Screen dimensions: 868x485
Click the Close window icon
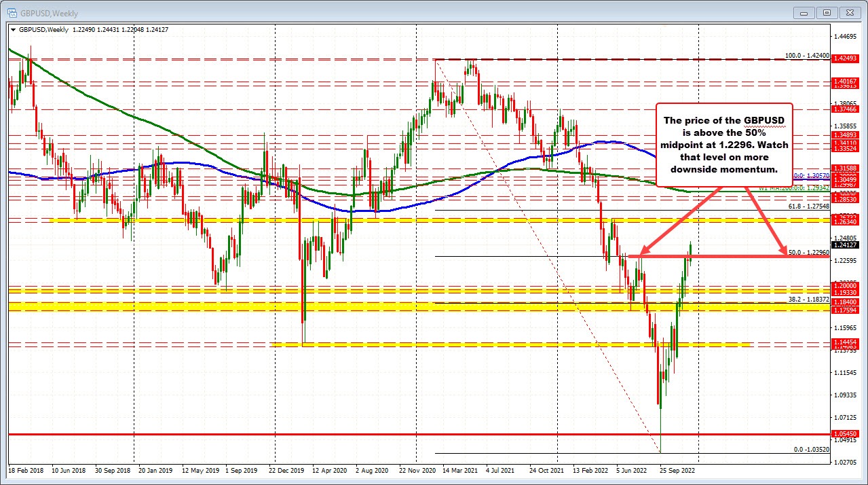click(850, 12)
